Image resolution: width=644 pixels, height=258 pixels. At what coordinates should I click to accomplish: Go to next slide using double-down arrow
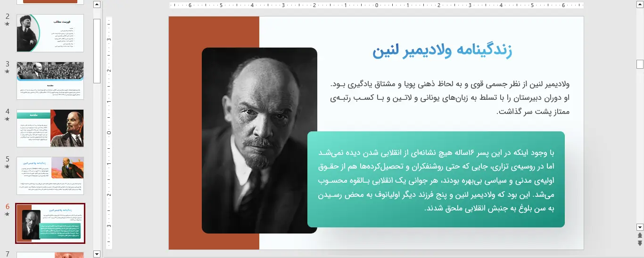pyautogui.click(x=640, y=243)
